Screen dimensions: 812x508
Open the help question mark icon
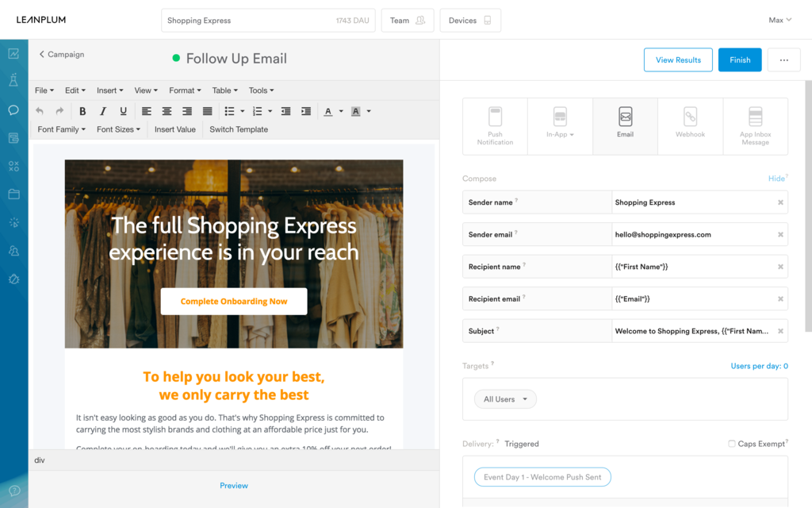click(14, 491)
